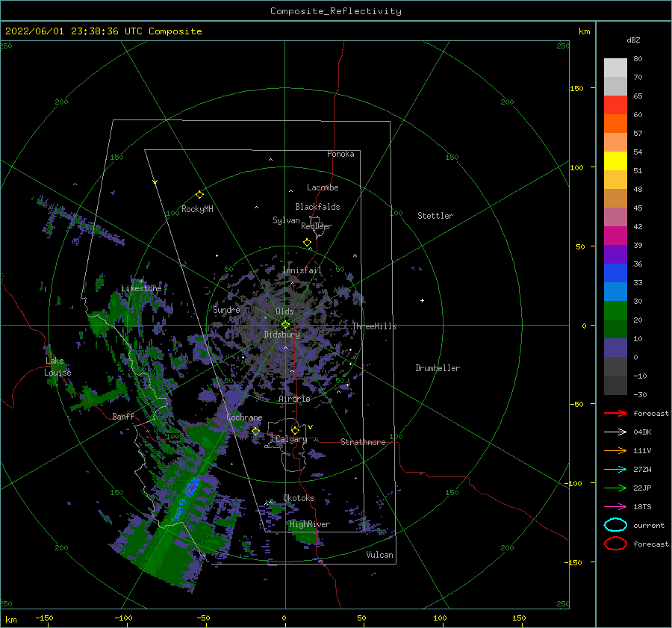Pick the 65 dBZ red swatch
672x628 pixels.
(x=615, y=105)
